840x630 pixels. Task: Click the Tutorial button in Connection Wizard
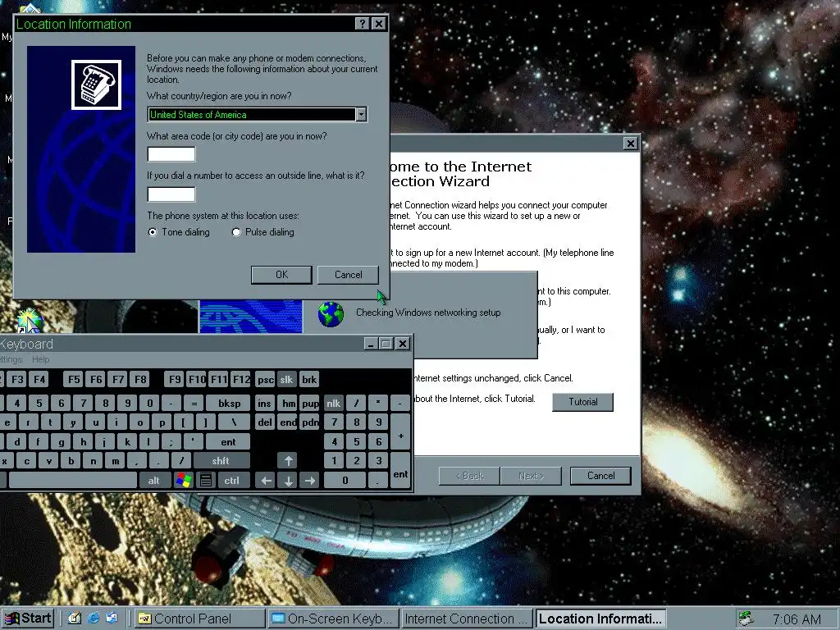point(583,402)
